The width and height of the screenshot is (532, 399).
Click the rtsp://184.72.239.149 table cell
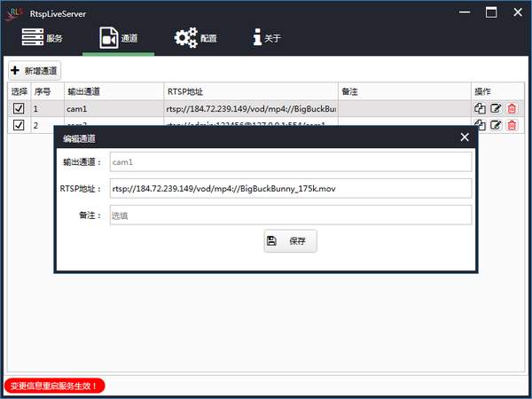[251, 109]
